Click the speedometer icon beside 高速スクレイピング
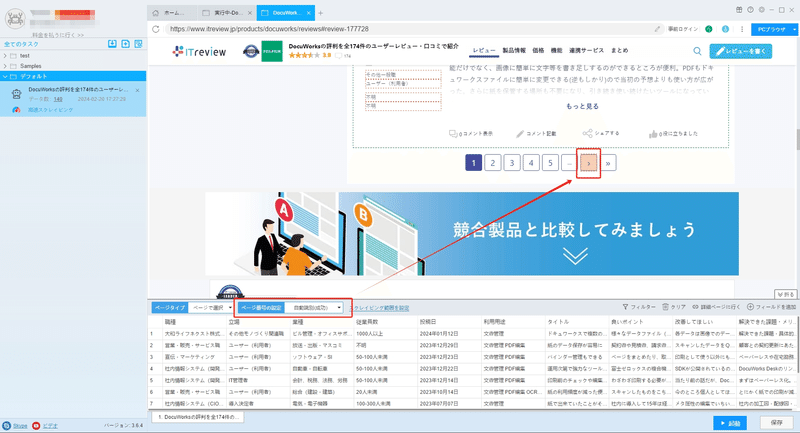This screenshot has height=433, width=800. pos(16,110)
